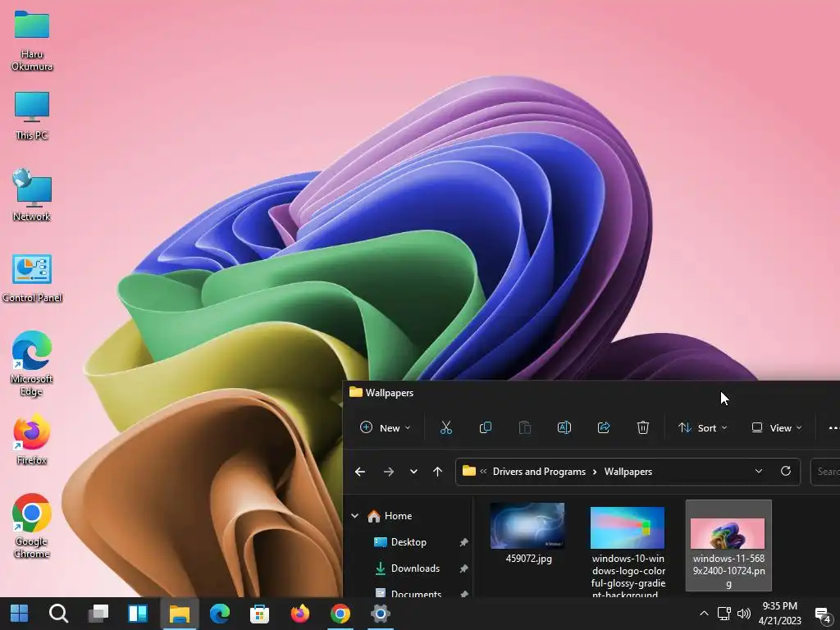
Task: Switch to File Explorer on taskbar
Action: click(180, 614)
